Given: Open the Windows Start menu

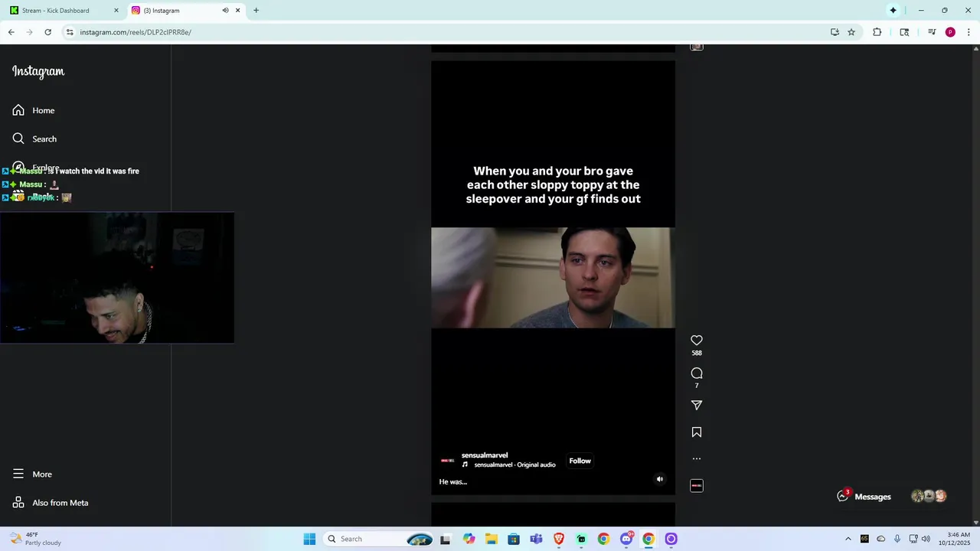Looking at the screenshot, I should coord(309,539).
